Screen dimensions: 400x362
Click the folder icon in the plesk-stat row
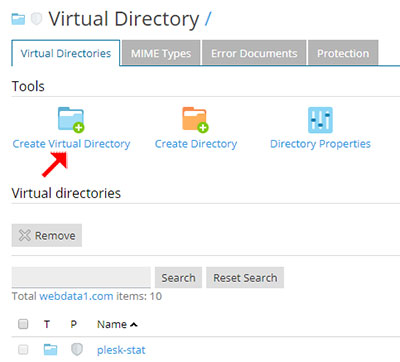[50, 350]
